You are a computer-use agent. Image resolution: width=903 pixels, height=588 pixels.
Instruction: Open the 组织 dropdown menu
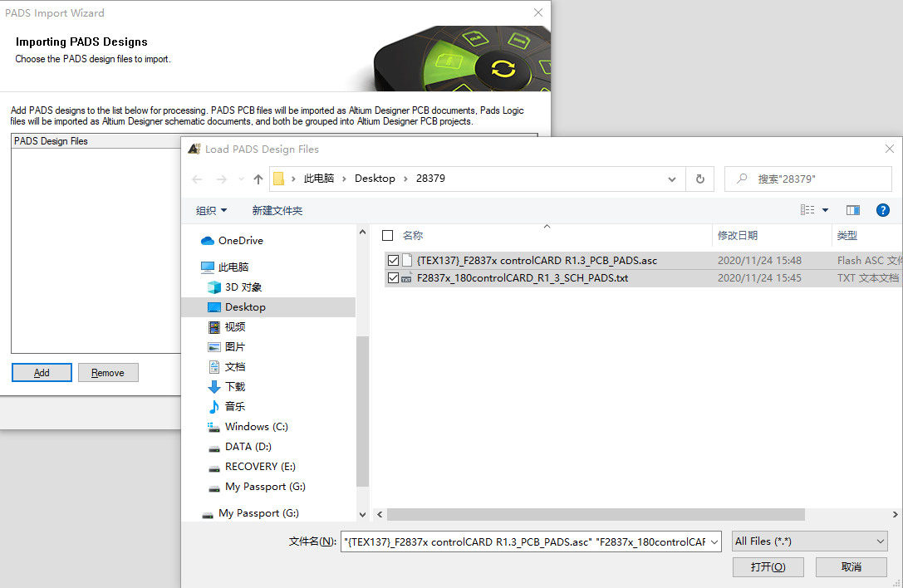(x=211, y=211)
